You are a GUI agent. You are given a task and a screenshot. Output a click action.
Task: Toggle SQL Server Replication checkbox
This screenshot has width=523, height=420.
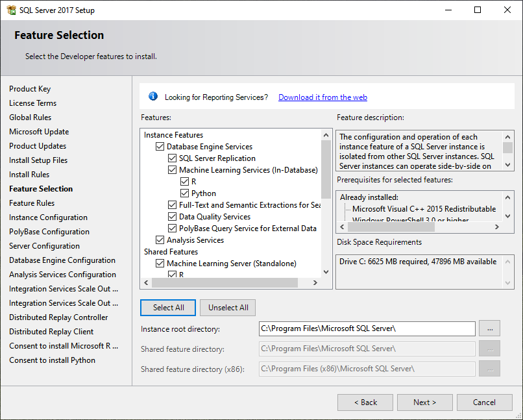(x=173, y=158)
